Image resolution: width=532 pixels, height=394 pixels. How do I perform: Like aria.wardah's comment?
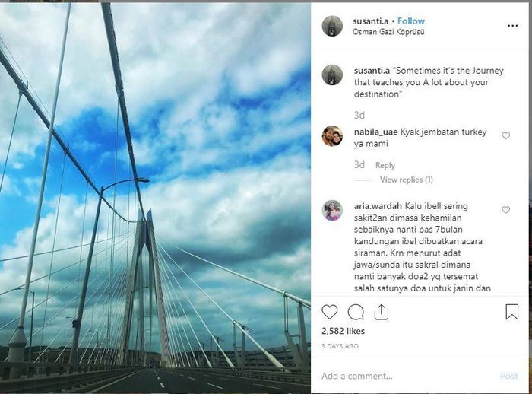tap(506, 210)
